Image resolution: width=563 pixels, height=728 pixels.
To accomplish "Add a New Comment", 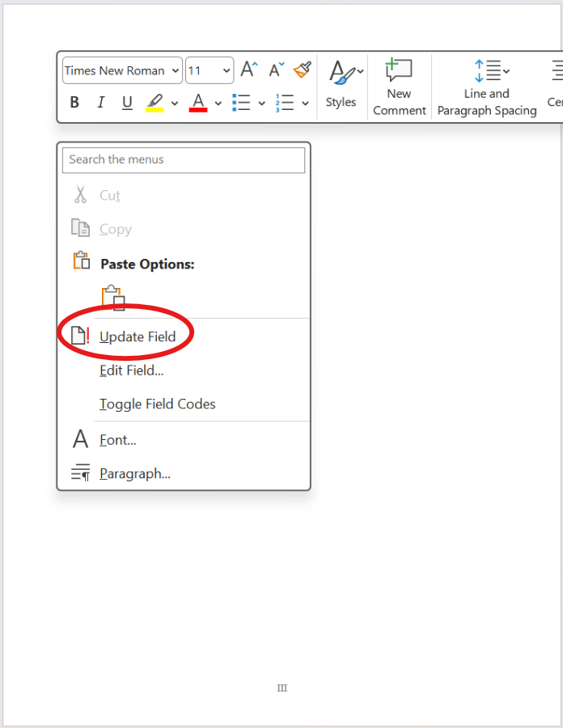I will (x=399, y=87).
